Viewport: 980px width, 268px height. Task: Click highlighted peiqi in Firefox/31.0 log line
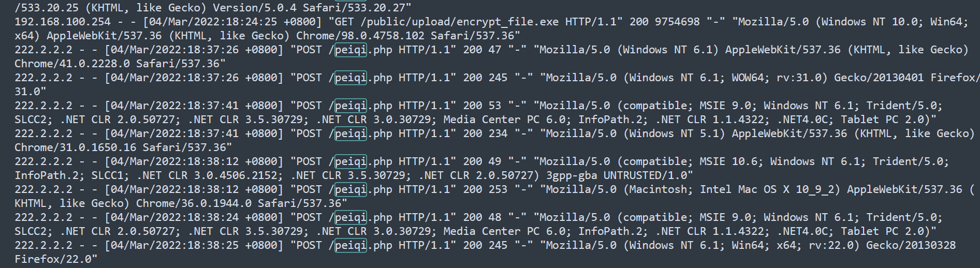coord(350,78)
